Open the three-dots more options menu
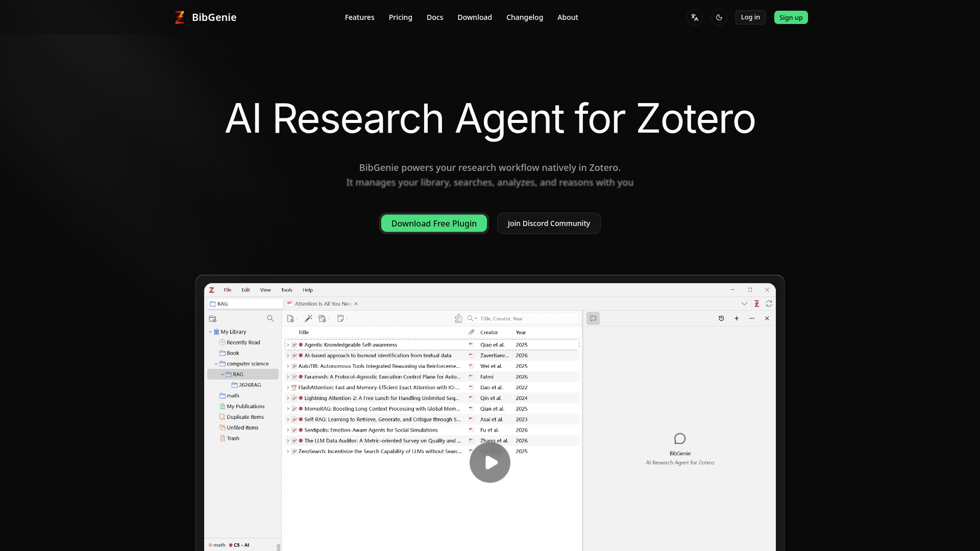 coord(752,318)
